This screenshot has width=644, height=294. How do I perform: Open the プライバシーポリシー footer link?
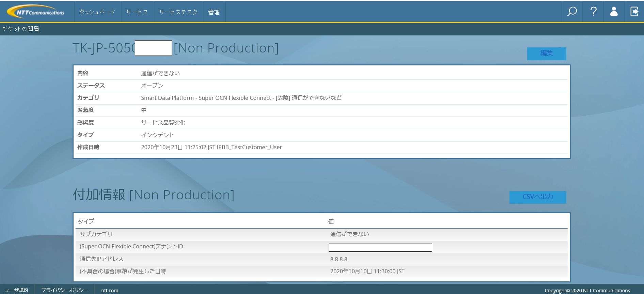point(64,290)
